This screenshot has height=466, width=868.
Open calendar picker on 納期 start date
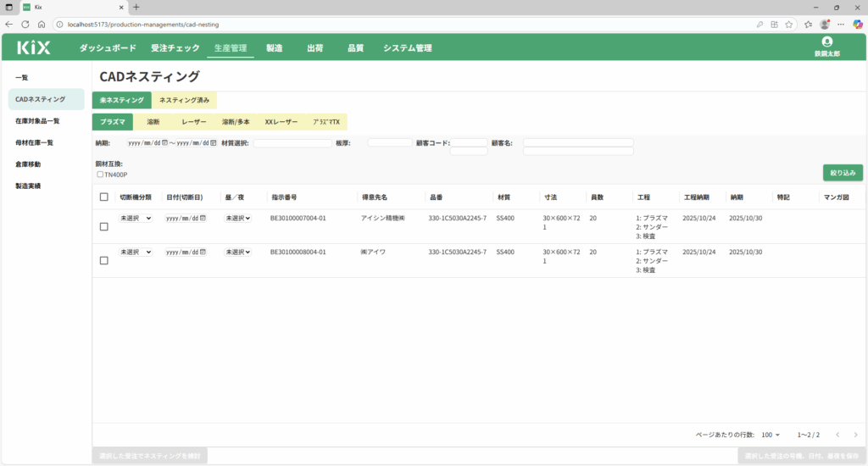click(164, 143)
